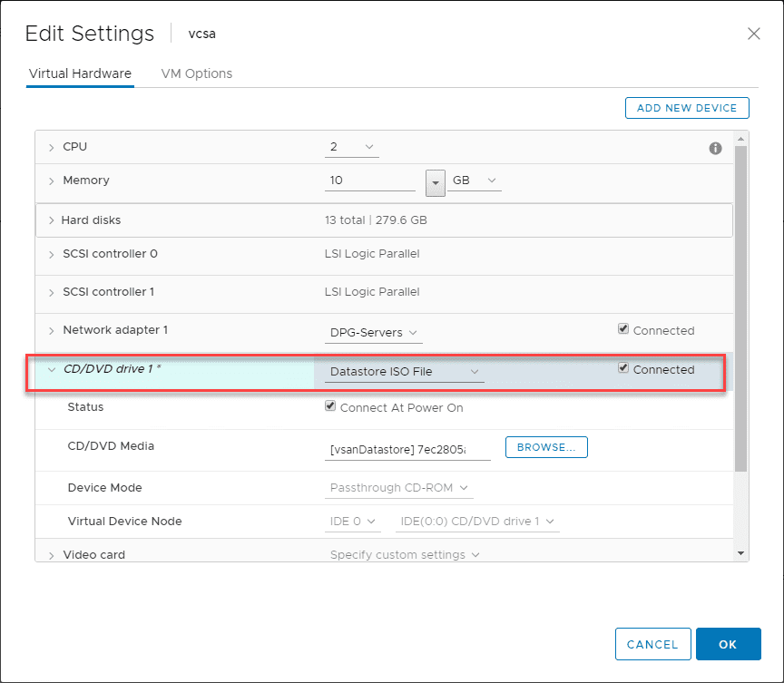Image resolution: width=784 pixels, height=683 pixels.
Task: Open the memory size stepper dropdown arrow
Action: point(435,181)
